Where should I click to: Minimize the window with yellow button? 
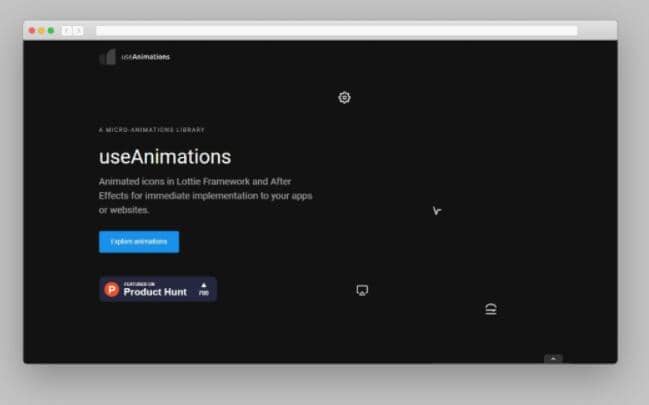coord(41,31)
